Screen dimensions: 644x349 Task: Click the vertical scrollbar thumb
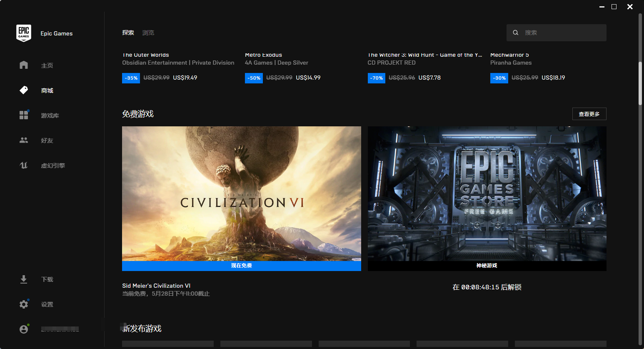point(640,83)
